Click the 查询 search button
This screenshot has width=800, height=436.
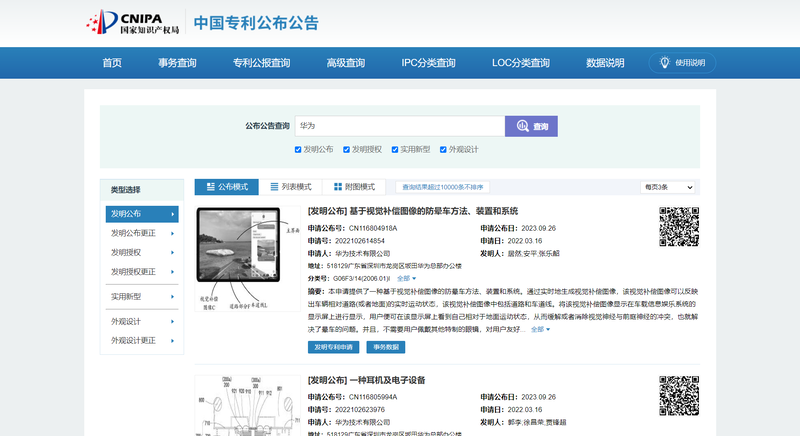[x=531, y=127]
